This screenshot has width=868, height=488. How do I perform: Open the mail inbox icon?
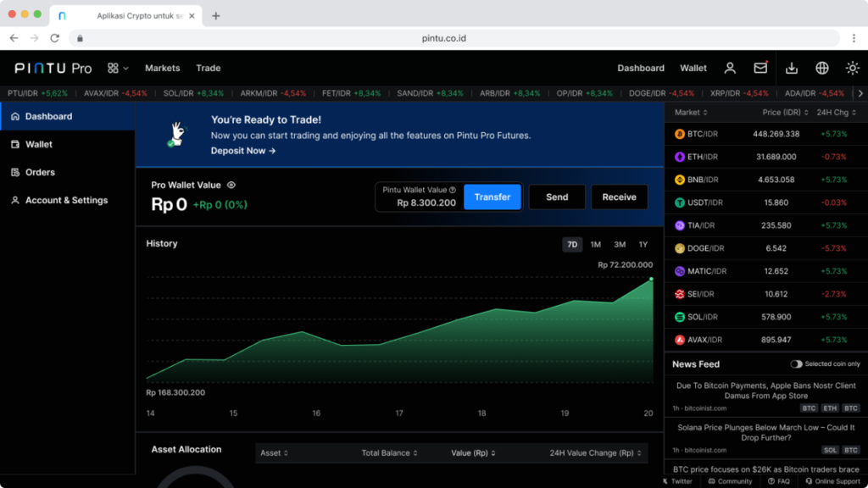pos(760,68)
